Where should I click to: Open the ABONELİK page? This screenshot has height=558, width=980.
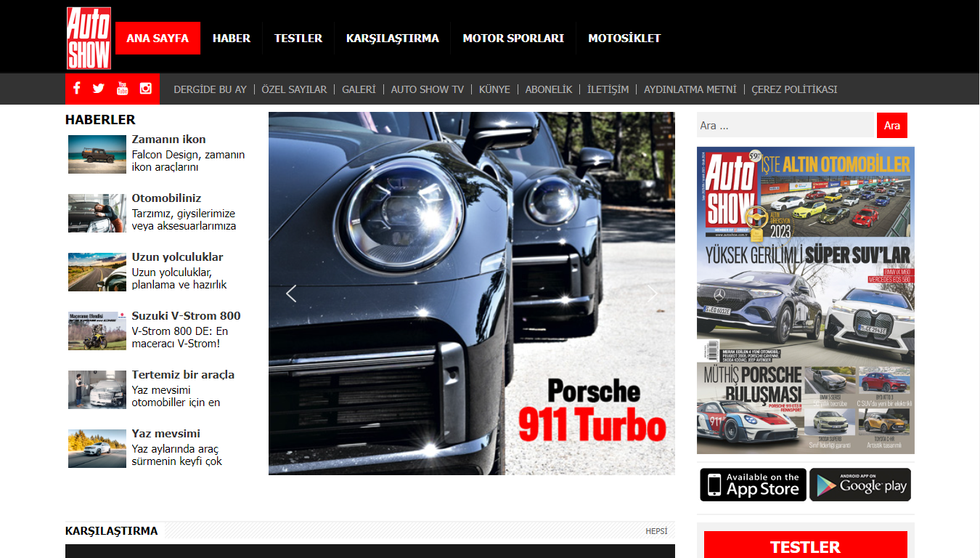click(550, 89)
